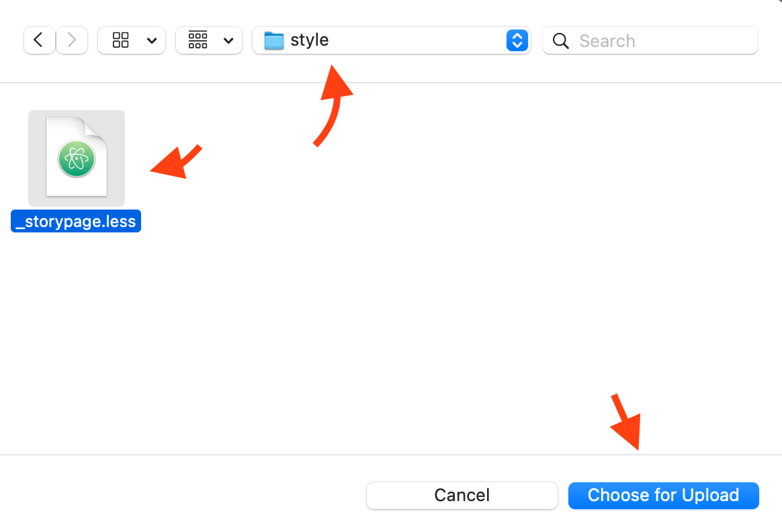Confirm with Choose for Upload
This screenshot has width=782, height=532.
coord(663,495)
